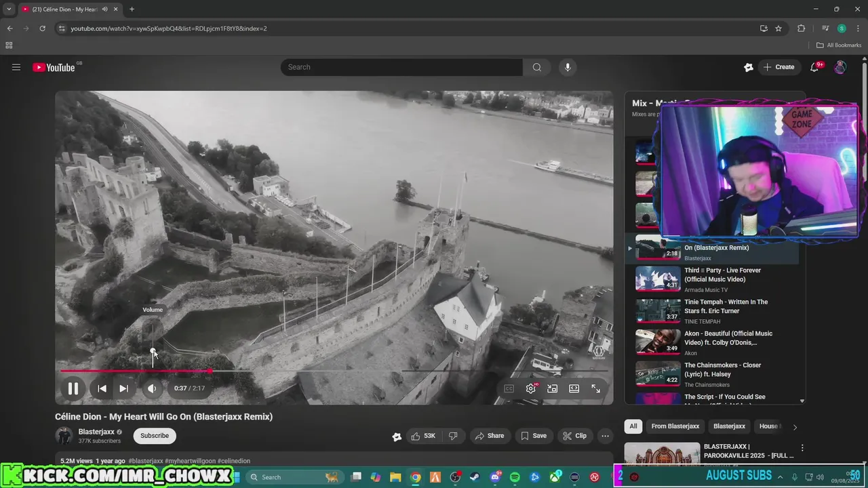Play Tinie Tempah - Written In The Stars
The image size is (868, 488).
tap(717, 311)
